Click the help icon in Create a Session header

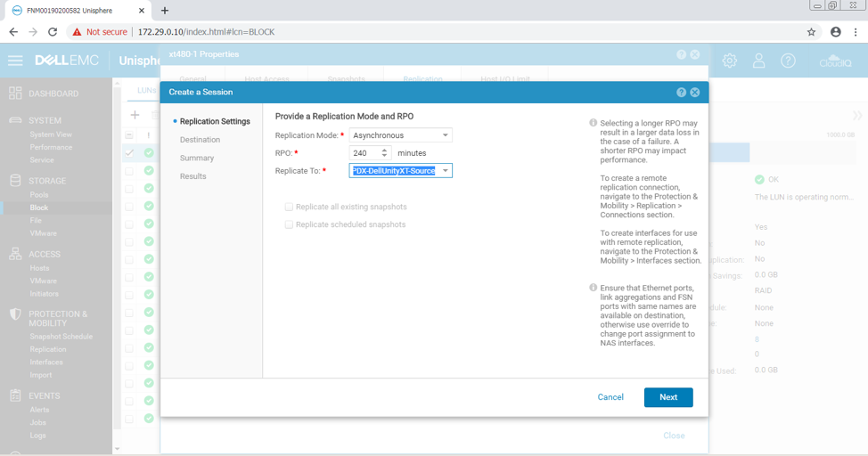(x=681, y=93)
